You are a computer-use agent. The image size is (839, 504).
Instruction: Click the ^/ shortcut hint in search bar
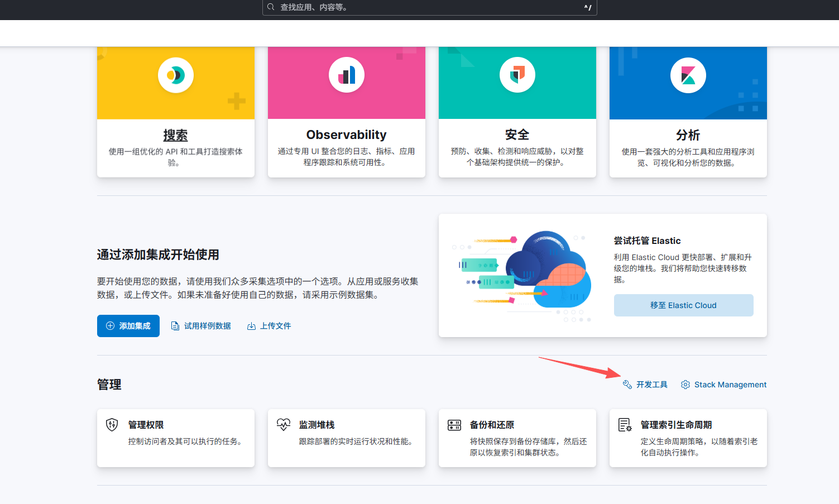coord(588,7)
